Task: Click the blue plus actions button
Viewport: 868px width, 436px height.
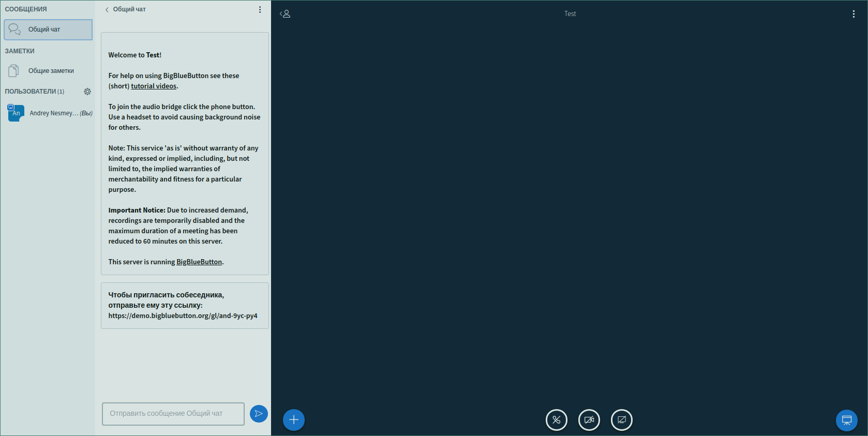Action: click(x=293, y=420)
